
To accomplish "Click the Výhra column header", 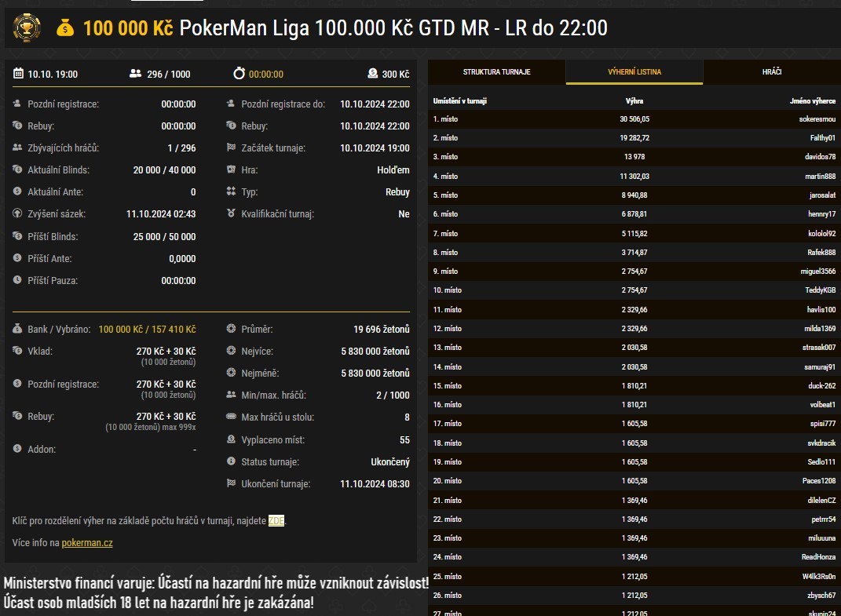I will pos(634,101).
